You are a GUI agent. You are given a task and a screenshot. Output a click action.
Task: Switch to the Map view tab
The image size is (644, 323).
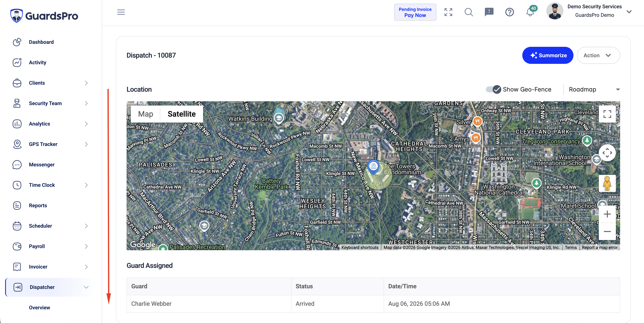click(x=146, y=114)
